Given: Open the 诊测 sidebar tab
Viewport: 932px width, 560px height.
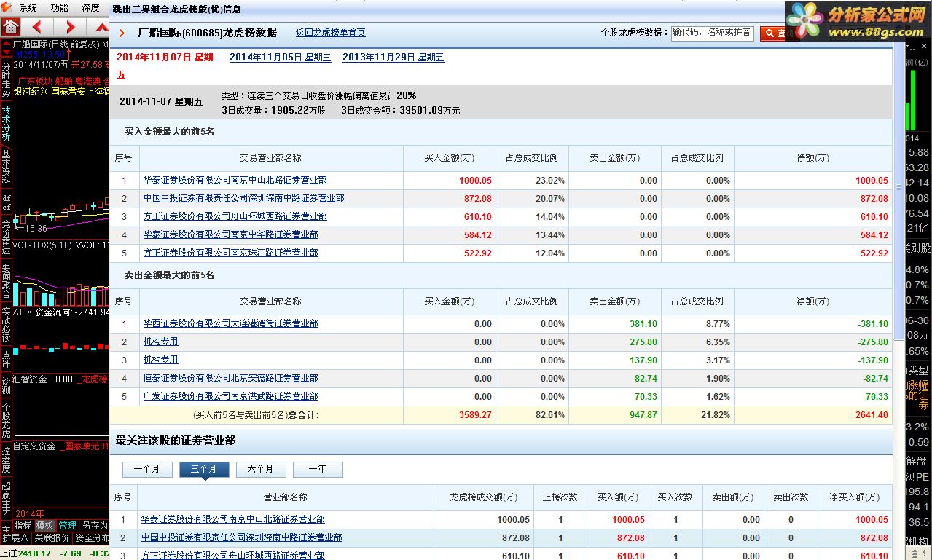Looking at the screenshot, I should (6, 386).
